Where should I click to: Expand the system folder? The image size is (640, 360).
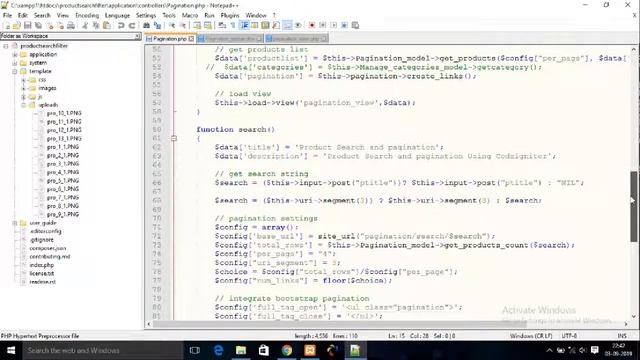[x=15, y=63]
